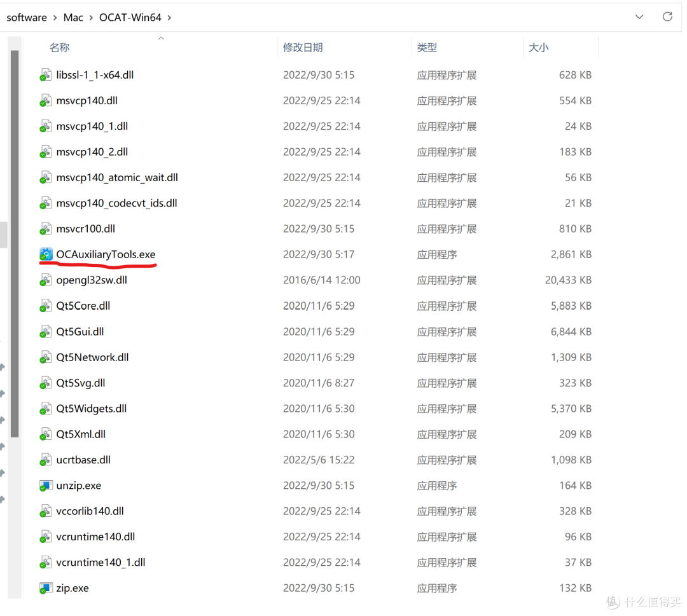Select the opengl32sw.dll file icon
Screen dimensions: 687x616
pyautogui.click(x=46, y=280)
